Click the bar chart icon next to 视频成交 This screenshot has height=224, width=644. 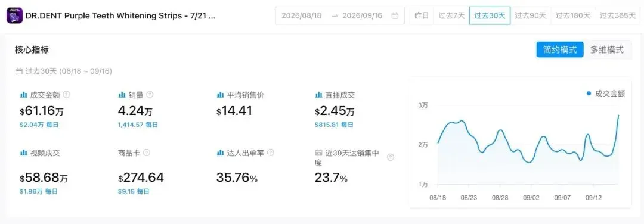23,153
